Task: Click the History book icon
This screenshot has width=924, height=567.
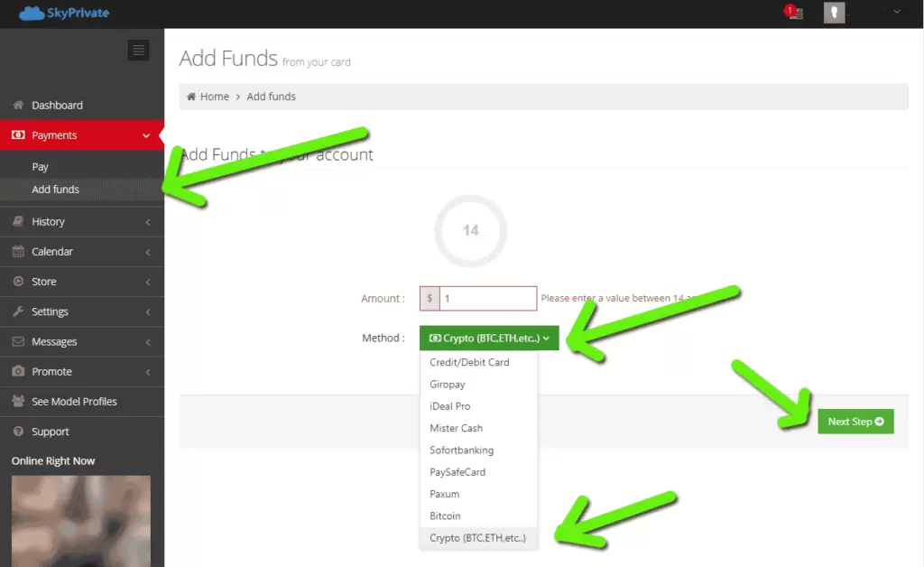Action: tap(18, 221)
